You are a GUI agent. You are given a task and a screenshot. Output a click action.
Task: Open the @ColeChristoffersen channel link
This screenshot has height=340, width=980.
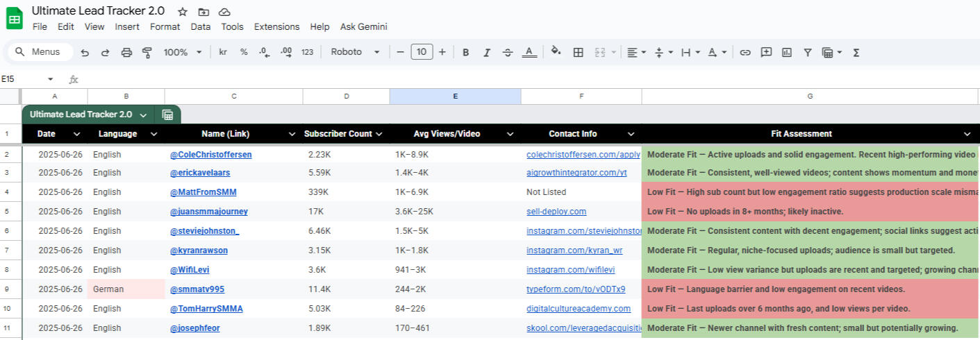210,155
